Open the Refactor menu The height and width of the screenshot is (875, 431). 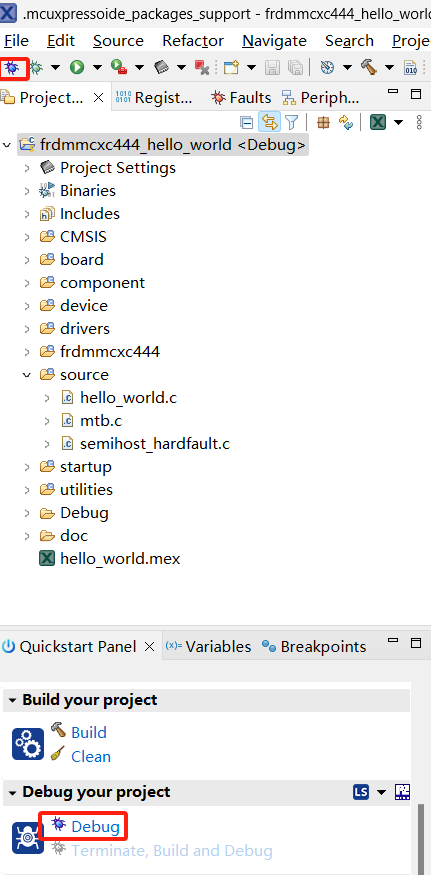point(193,41)
